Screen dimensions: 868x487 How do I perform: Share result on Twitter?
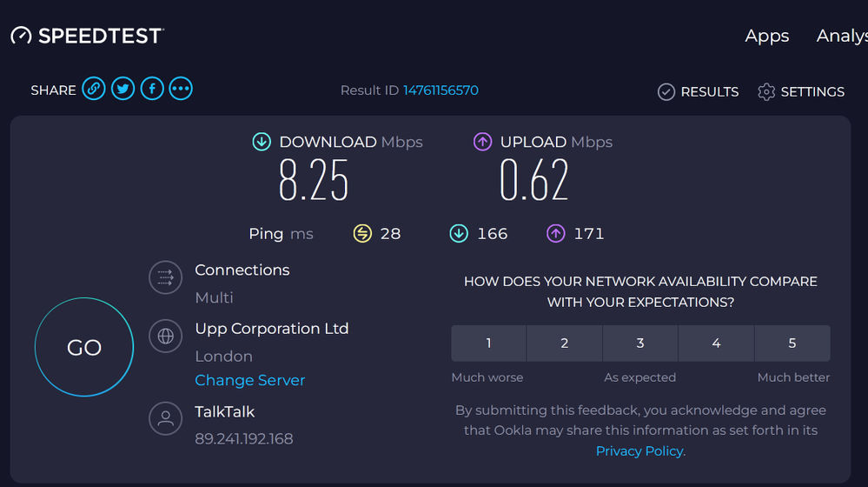point(123,89)
